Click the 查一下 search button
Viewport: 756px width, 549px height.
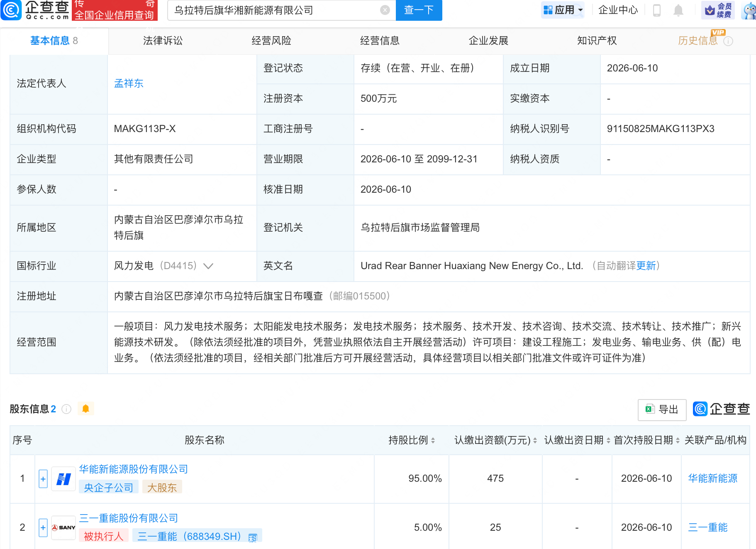pyautogui.click(x=419, y=10)
